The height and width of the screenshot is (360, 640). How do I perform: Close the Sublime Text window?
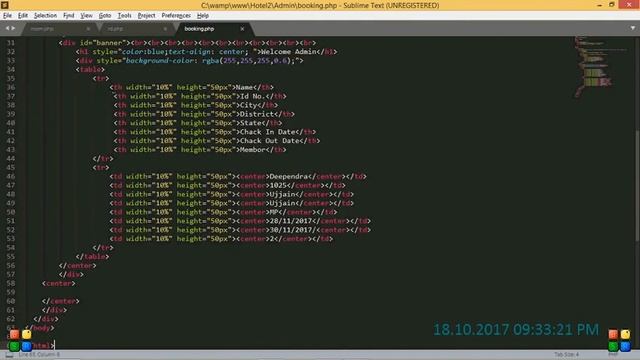point(629,5)
